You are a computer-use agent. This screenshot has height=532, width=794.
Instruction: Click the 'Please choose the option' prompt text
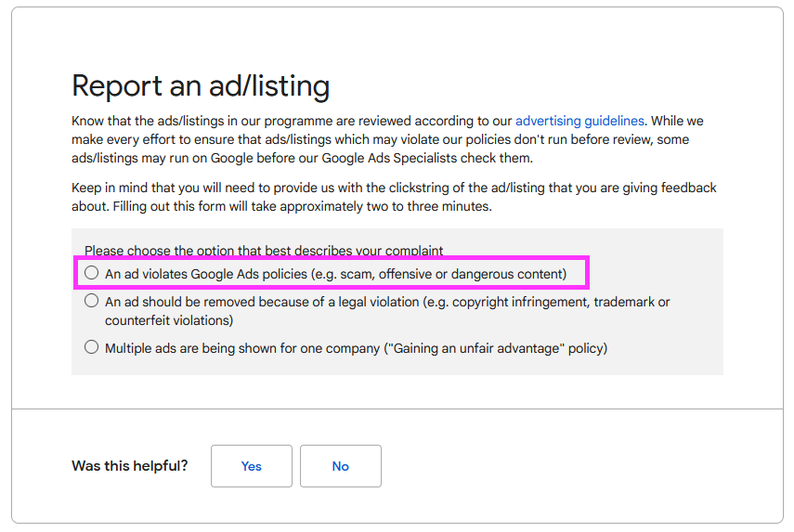(264, 251)
